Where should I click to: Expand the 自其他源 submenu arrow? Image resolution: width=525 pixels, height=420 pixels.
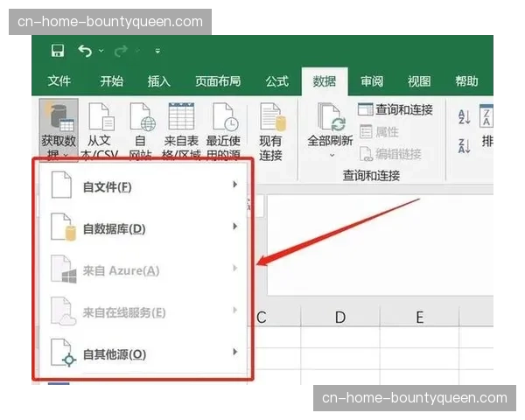[x=235, y=352]
